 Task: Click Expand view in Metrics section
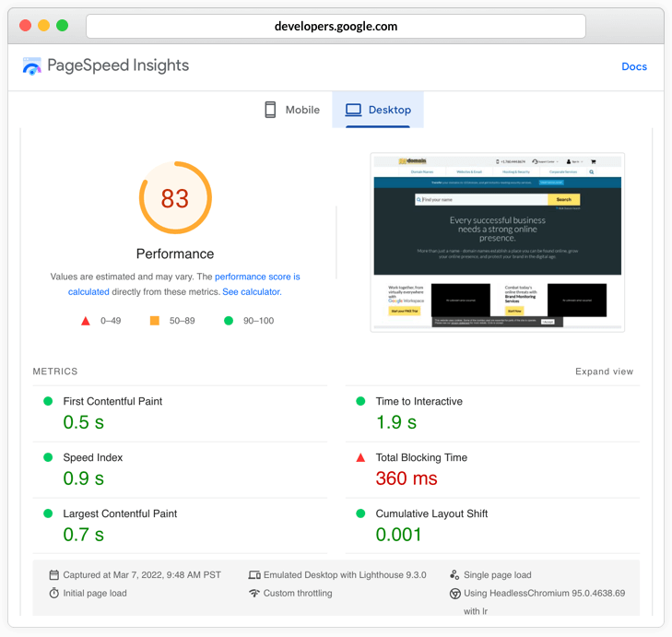tap(604, 372)
